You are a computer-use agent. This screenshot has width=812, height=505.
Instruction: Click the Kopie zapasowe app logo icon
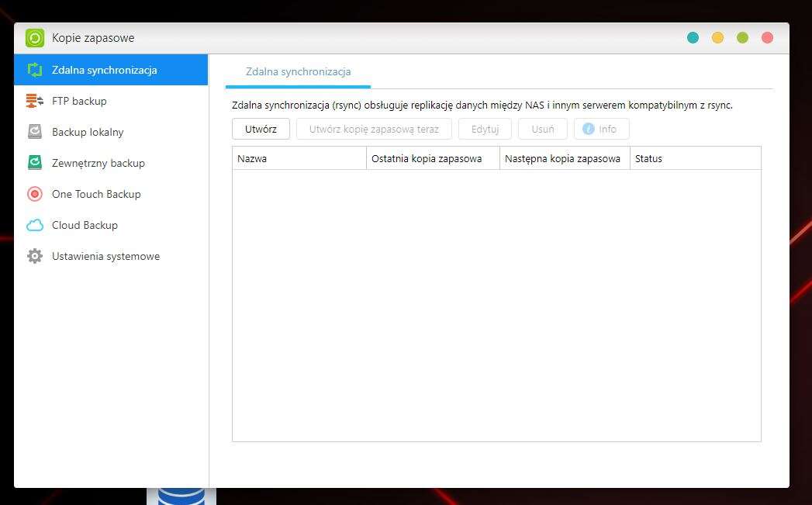pyautogui.click(x=35, y=38)
